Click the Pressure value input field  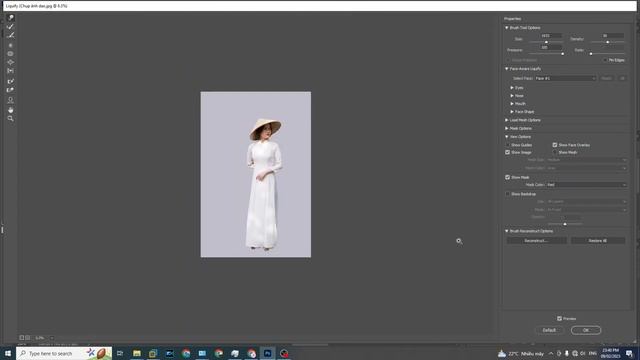551,47
